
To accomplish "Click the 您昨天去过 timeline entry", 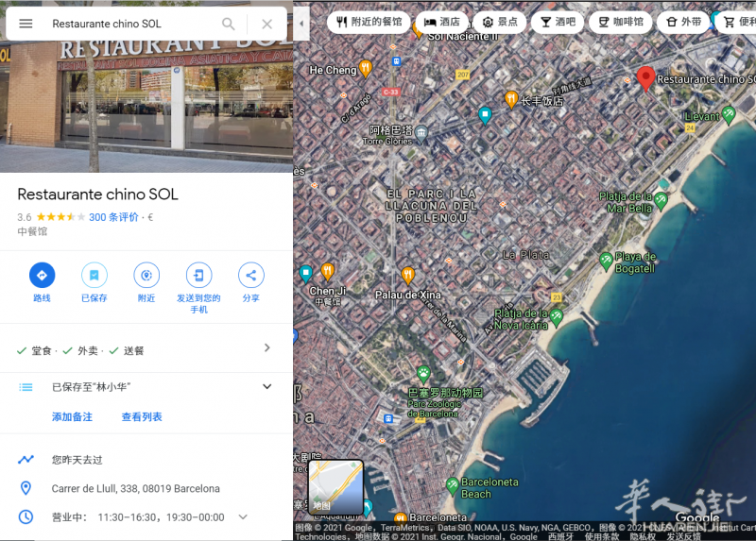I will click(x=146, y=460).
